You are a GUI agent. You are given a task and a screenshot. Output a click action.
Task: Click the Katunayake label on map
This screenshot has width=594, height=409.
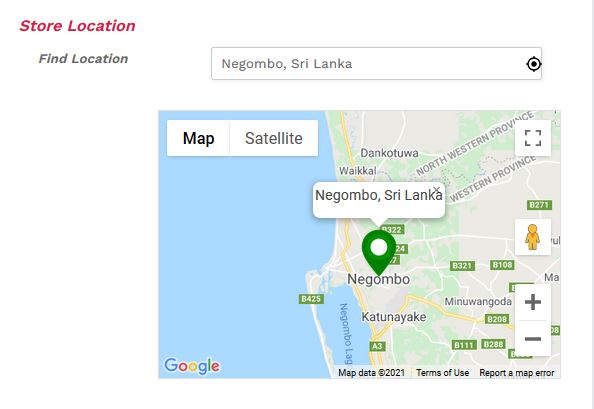pyautogui.click(x=394, y=317)
